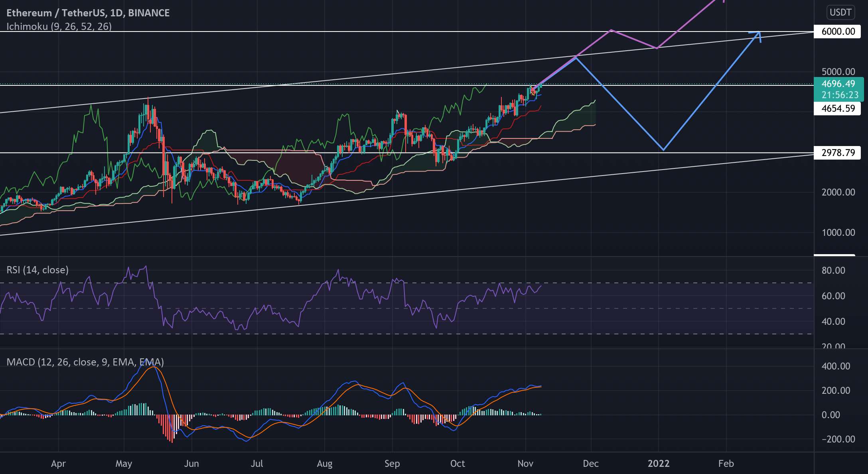Click the current price 4696.49 label

point(838,84)
